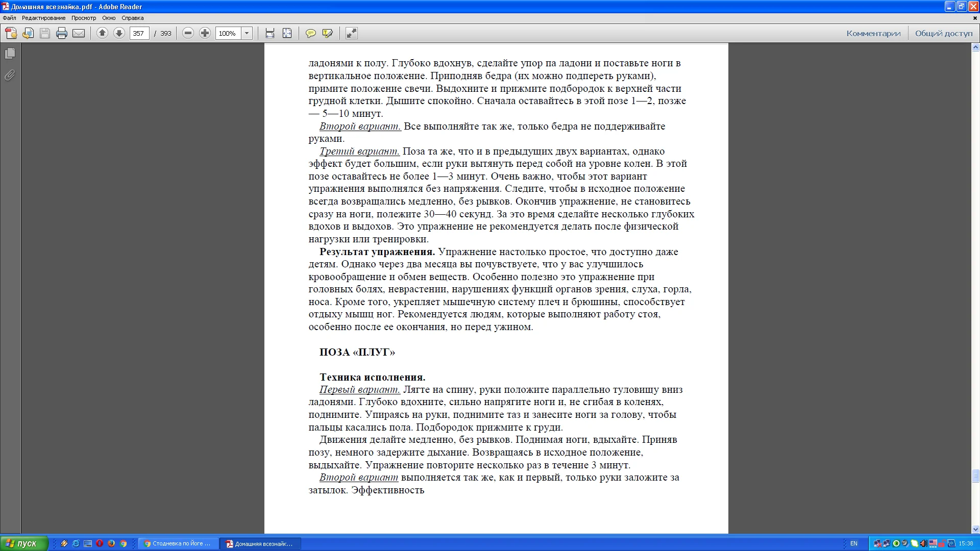This screenshot has height=551, width=980.
Task: Go to previous page with up arrow
Action: [x=102, y=33]
